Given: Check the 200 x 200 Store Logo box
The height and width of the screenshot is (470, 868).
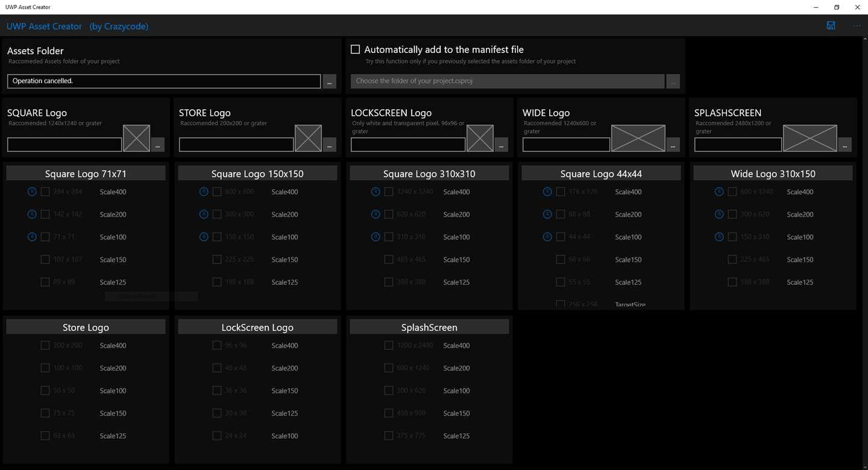Looking at the screenshot, I should pos(45,345).
